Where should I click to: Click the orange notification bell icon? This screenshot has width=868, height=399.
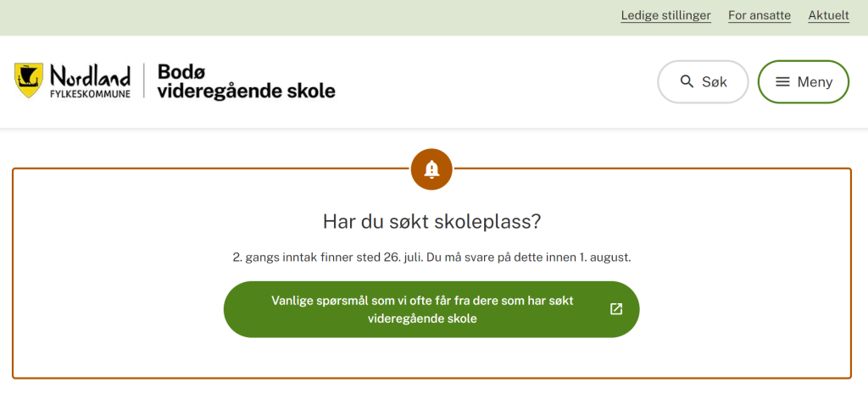tap(431, 170)
